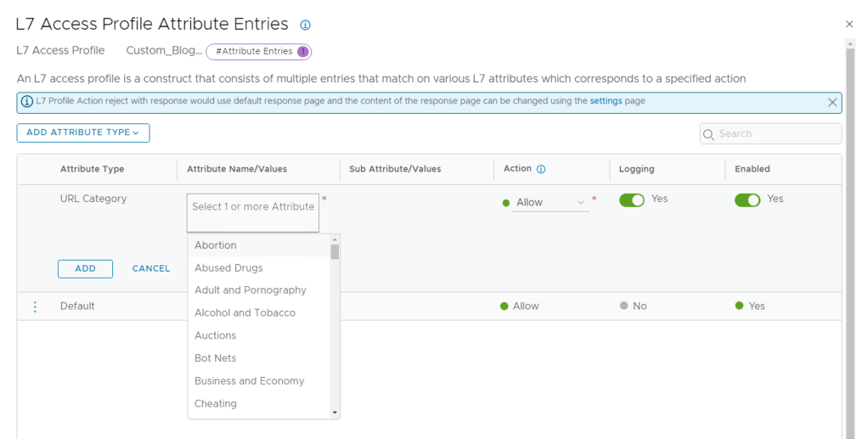Open the Add Attribute Type dropdown

click(x=83, y=132)
